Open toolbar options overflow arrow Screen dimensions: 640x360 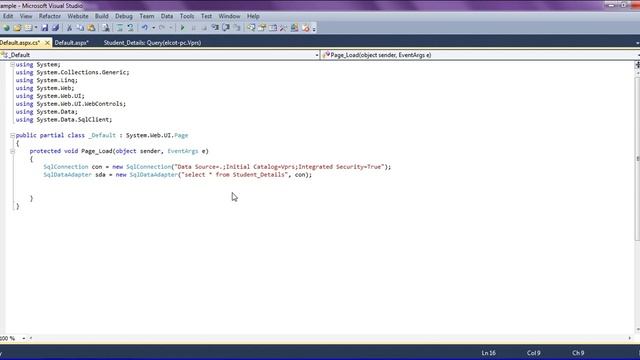click(x=314, y=28)
